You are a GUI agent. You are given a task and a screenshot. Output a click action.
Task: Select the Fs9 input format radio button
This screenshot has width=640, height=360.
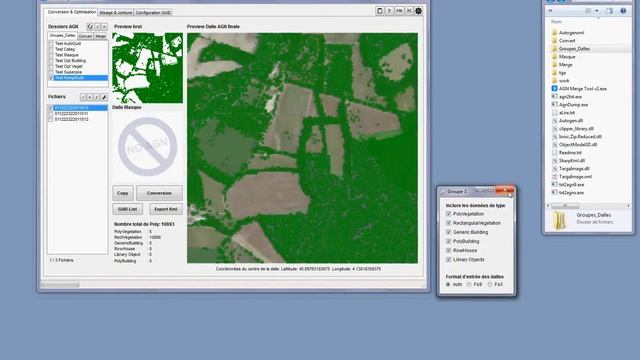coord(469,284)
